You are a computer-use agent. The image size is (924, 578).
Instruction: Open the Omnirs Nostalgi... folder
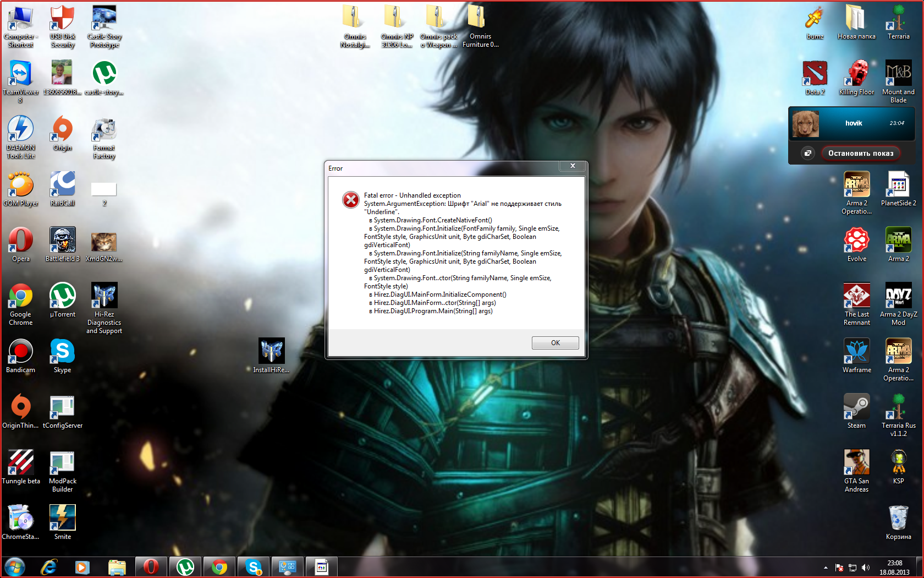[355, 26]
